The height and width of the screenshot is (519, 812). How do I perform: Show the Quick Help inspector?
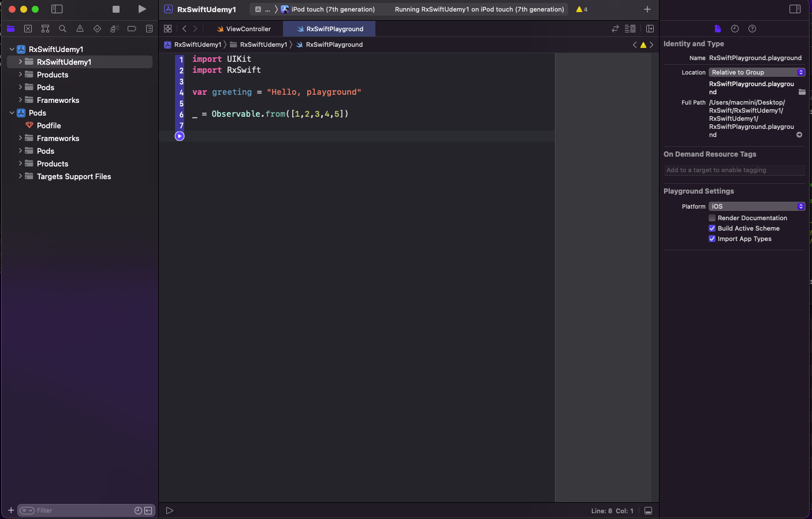point(752,28)
